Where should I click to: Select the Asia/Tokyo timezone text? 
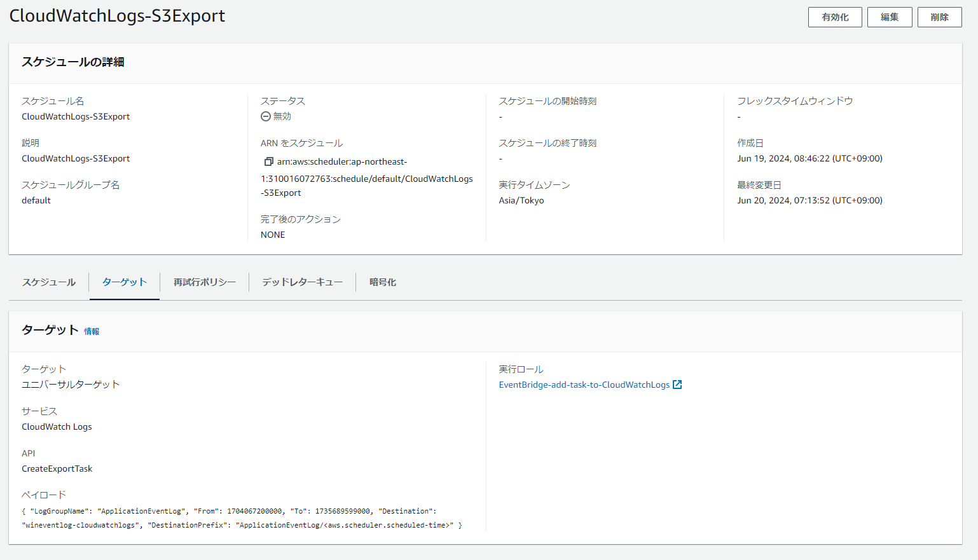click(x=521, y=200)
